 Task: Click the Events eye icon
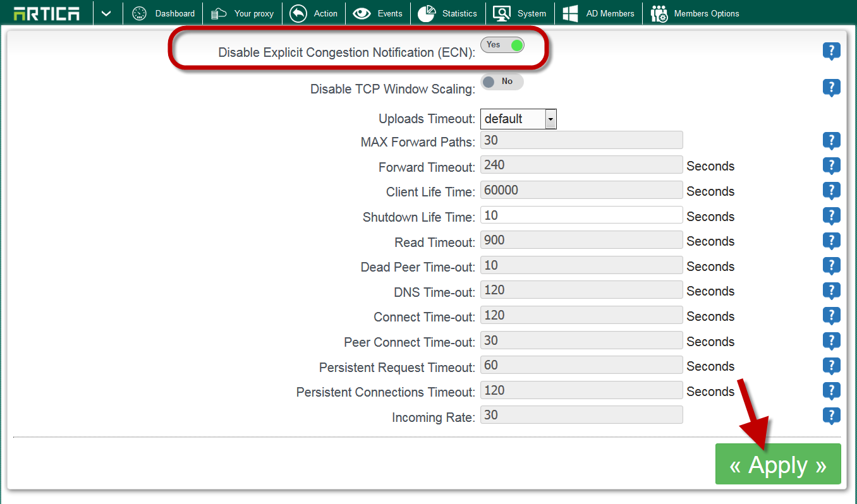362,13
